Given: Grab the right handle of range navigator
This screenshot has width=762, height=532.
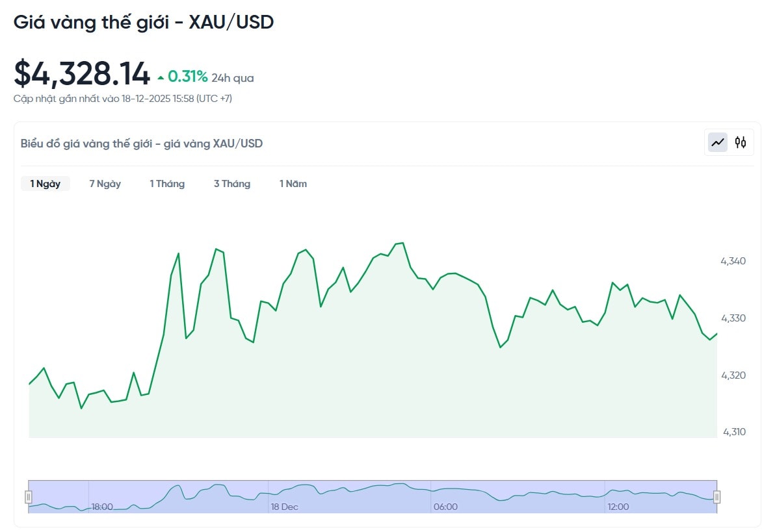Looking at the screenshot, I should 716,497.
